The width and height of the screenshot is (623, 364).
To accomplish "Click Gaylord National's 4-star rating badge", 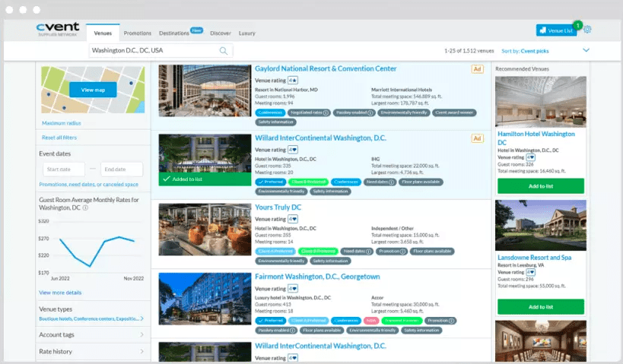I will click(x=293, y=81).
